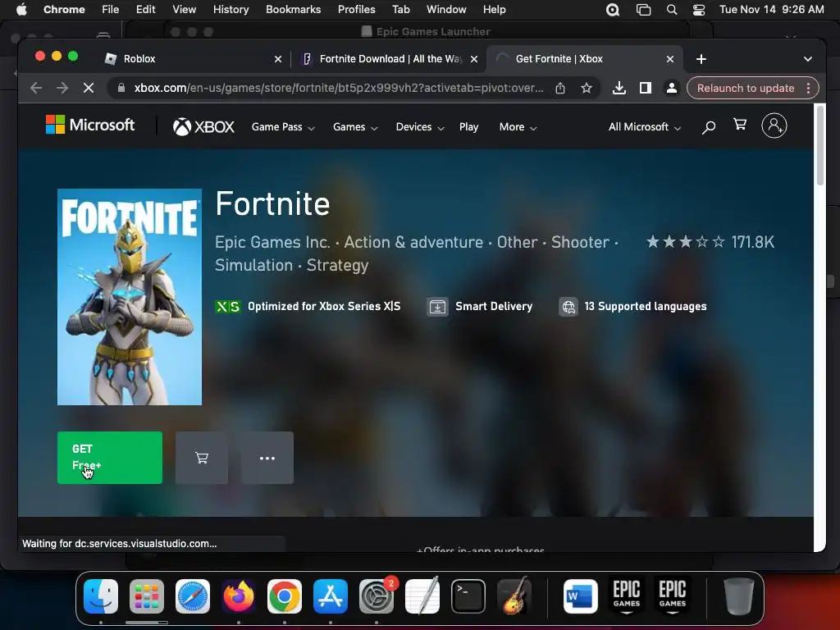Screen dimensions: 840x630
Task: Open the Apple menu
Action: [21, 10]
